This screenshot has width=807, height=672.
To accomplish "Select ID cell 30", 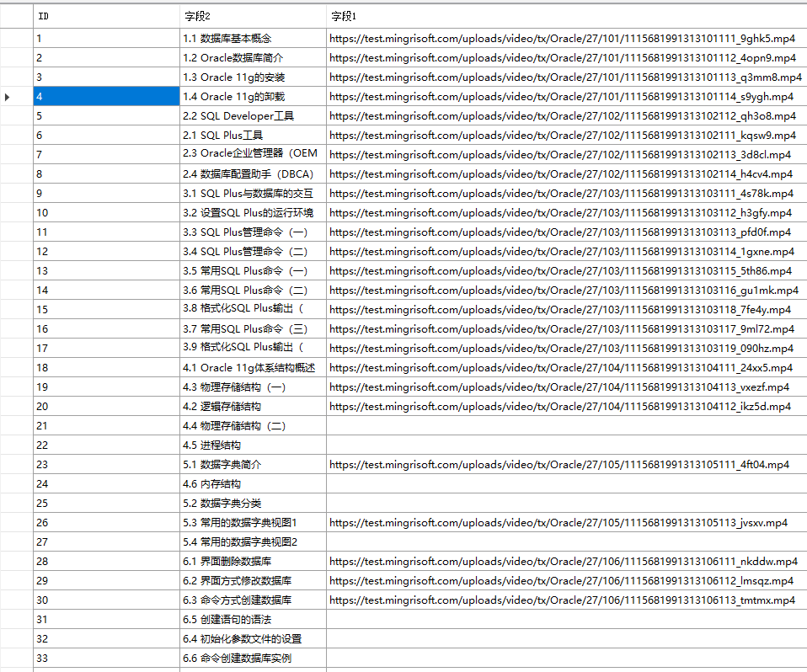I will [x=106, y=600].
